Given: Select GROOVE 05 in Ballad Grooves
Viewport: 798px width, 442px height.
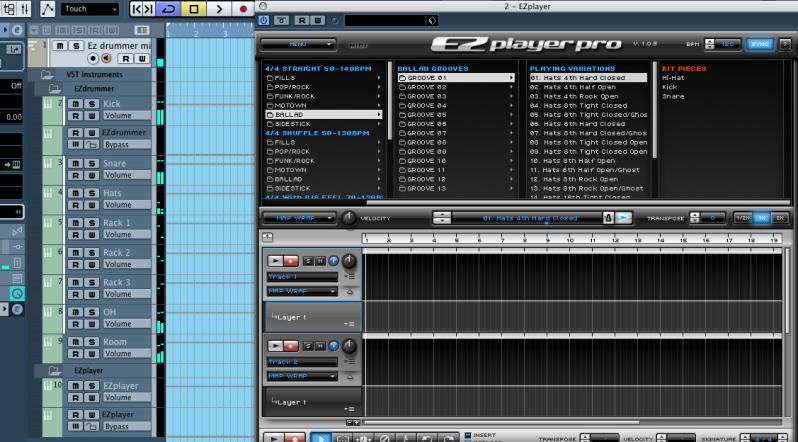Looking at the screenshot, I should click(x=456, y=115).
